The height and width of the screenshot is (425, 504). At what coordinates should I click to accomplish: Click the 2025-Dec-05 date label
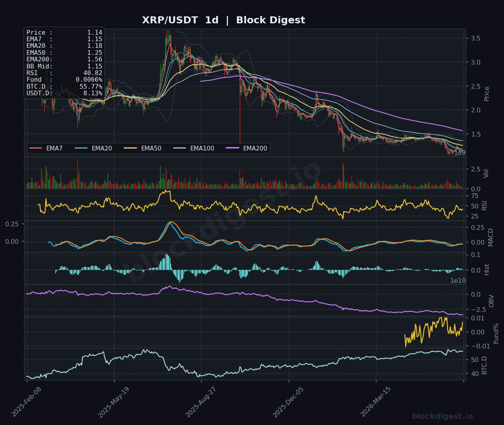[x=287, y=402]
